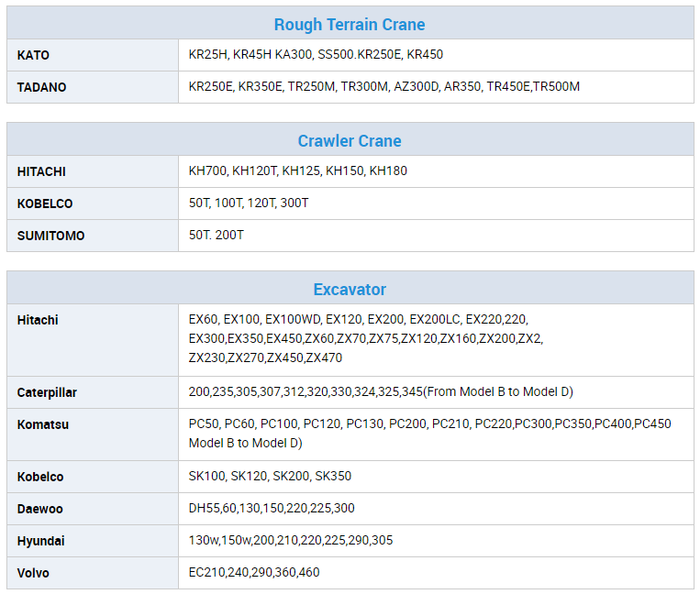Click the SUMITOMO brand cell
Screen dimensions: 700x594
(x=93, y=236)
